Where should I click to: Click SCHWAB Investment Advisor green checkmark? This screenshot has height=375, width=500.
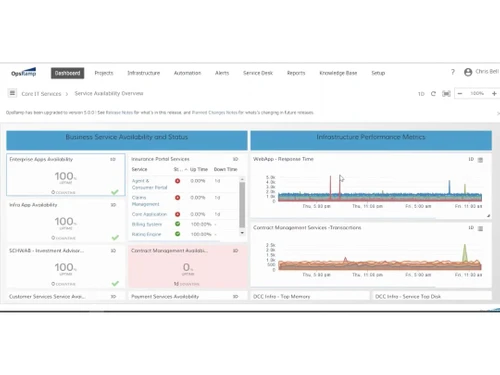[x=115, y=283]
